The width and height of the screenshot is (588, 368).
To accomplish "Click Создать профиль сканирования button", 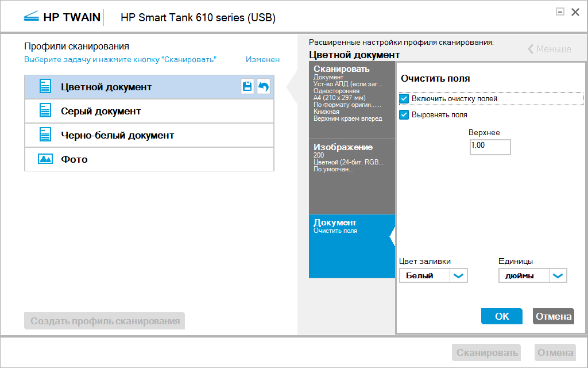I will (105, 321).
